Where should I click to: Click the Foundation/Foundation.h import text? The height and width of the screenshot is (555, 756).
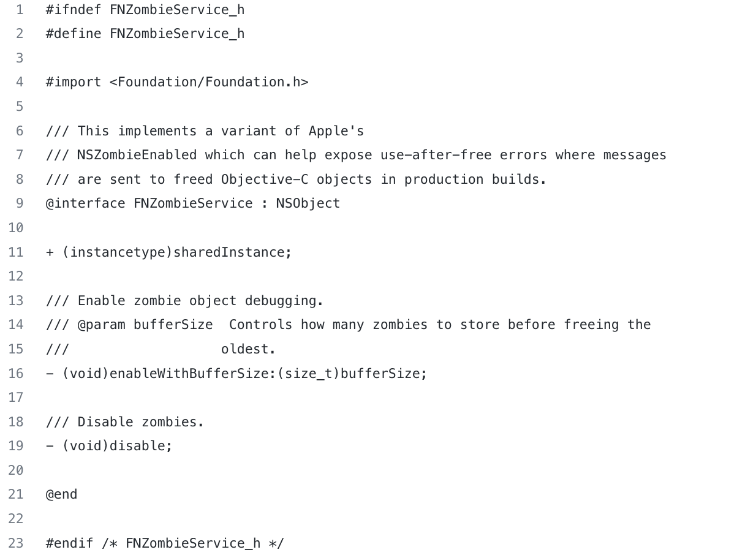point(209,82)
